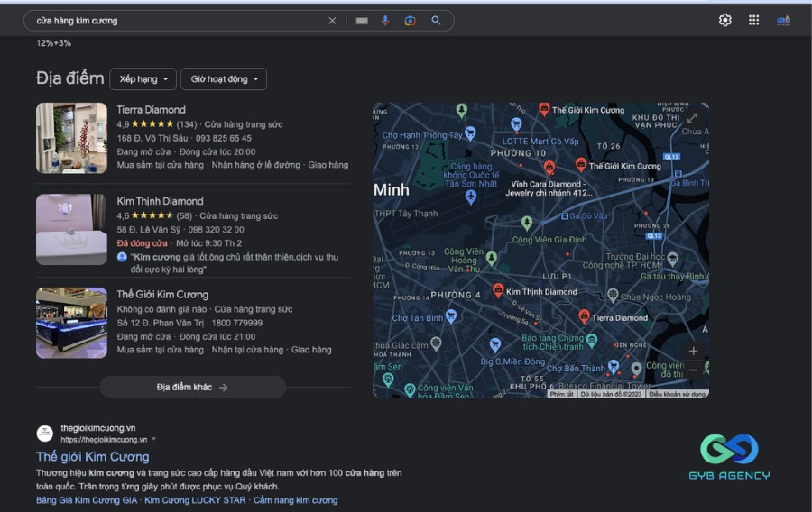Open Cẩm nang kim cương sitelink
812x512 pixels.
point(295,500)
